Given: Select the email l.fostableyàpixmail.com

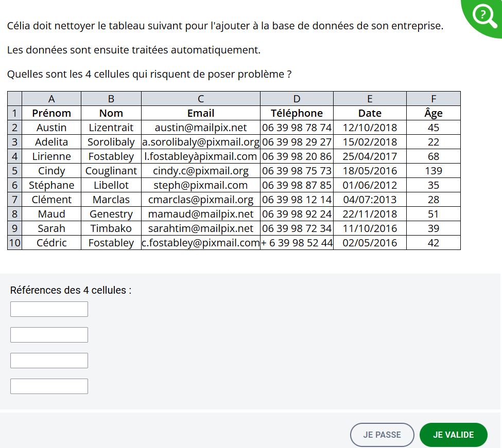Looking at the screenshot, I should point(201,156).
